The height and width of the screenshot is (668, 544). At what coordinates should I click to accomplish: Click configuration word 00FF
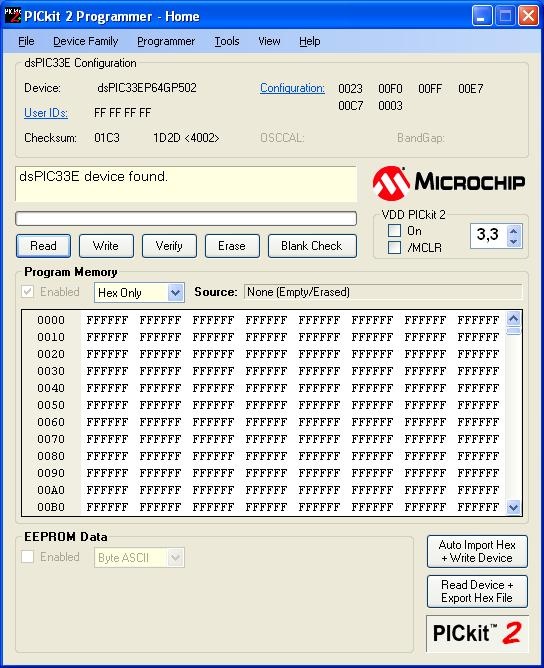[430, 89]
